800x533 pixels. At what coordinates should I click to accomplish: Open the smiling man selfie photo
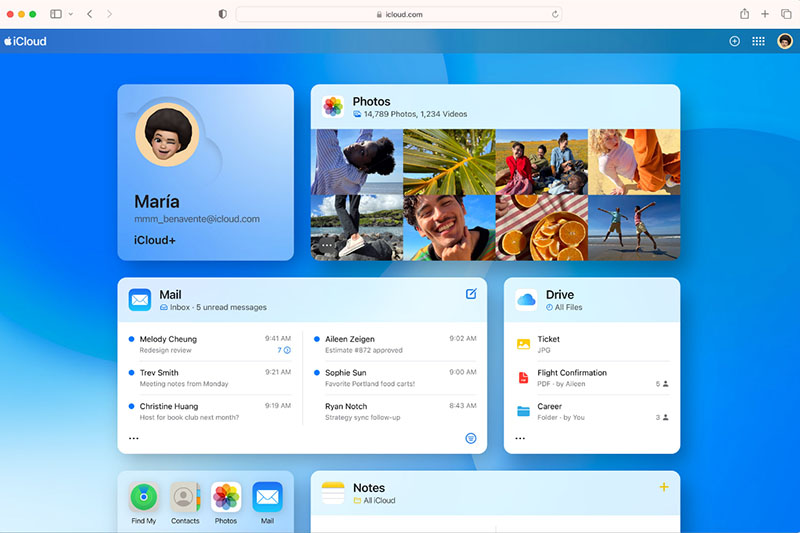448,227
